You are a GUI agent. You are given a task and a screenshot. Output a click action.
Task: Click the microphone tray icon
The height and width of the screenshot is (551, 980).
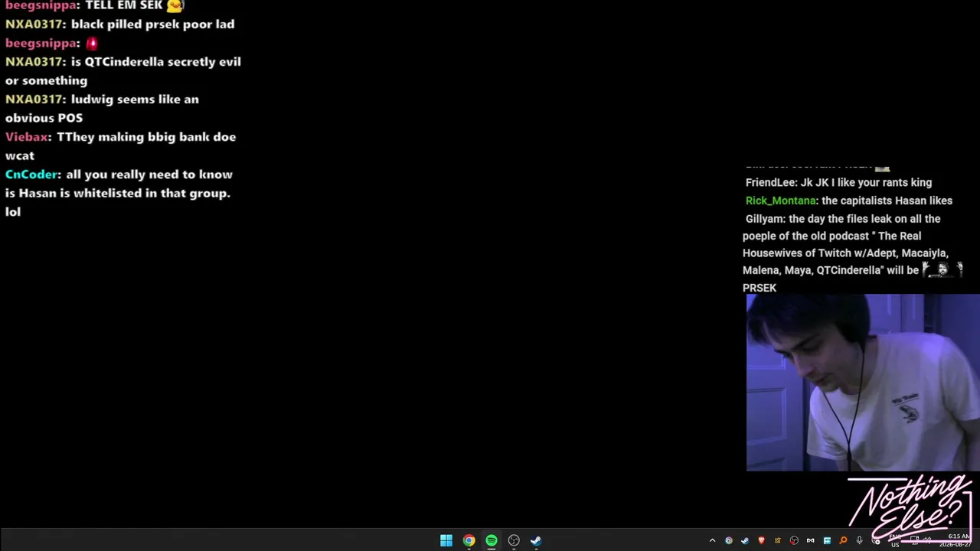tap(859, 540)
